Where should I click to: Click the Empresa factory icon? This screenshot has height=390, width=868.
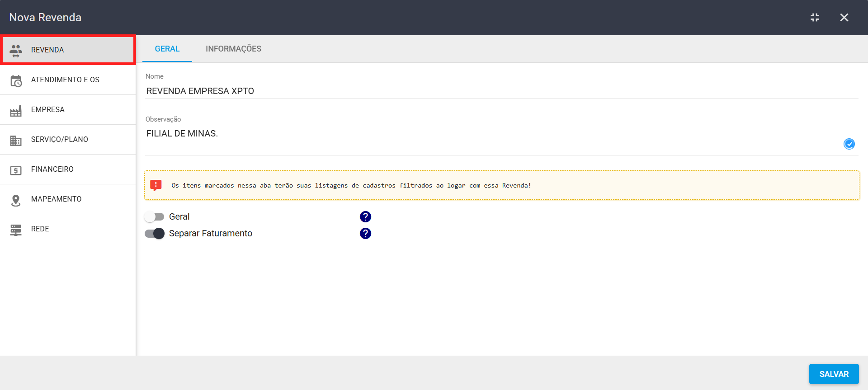tap(16, 110)
